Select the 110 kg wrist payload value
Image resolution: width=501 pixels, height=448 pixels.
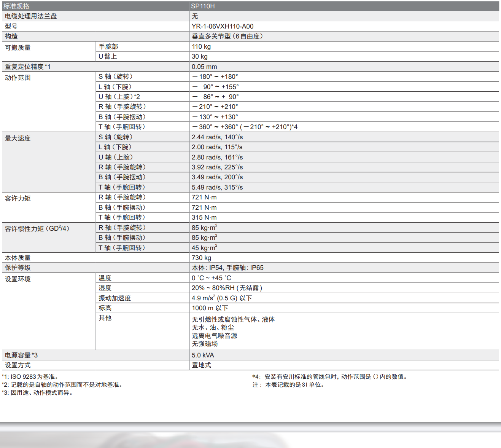point(201,46)
